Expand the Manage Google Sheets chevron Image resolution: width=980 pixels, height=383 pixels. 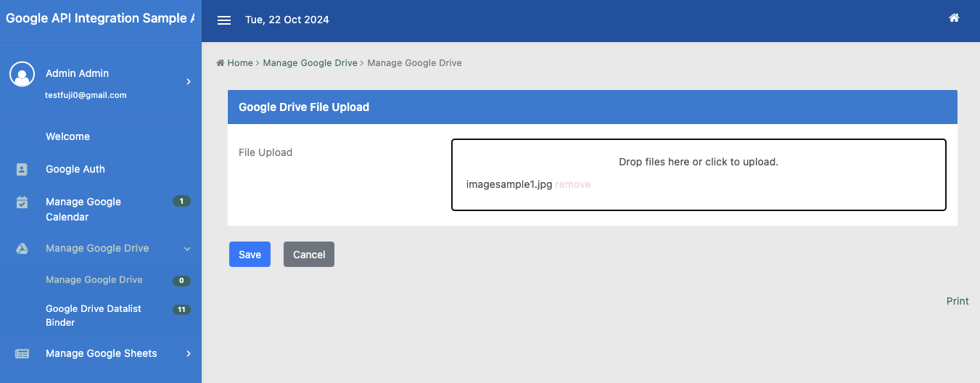(x=188, y=353)
